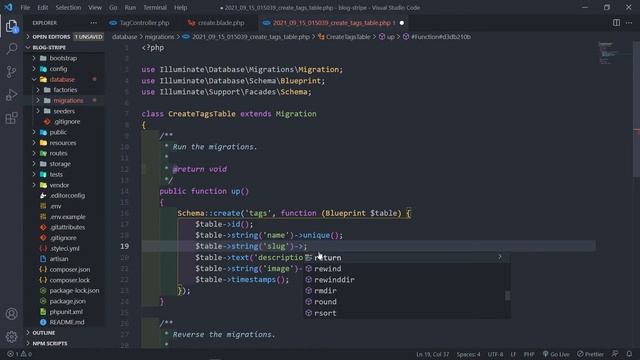Viewport: 640px width, 360px height.
Task: Collapse the BLOG-STRIPE project section
Action: [65, 47]
